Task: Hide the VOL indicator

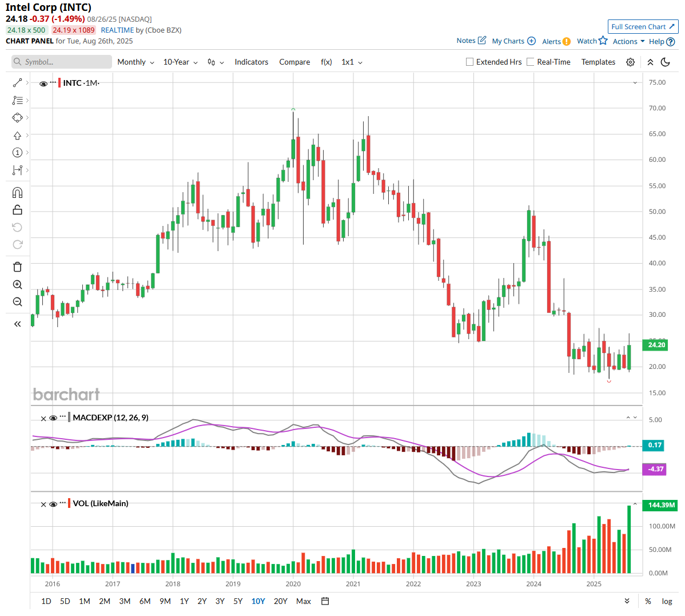Action: pyautogui.click(x=53, y=504)
